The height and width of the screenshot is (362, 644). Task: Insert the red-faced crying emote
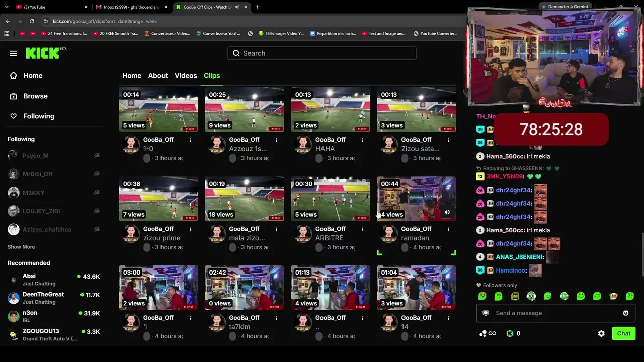tap(613, 296)
